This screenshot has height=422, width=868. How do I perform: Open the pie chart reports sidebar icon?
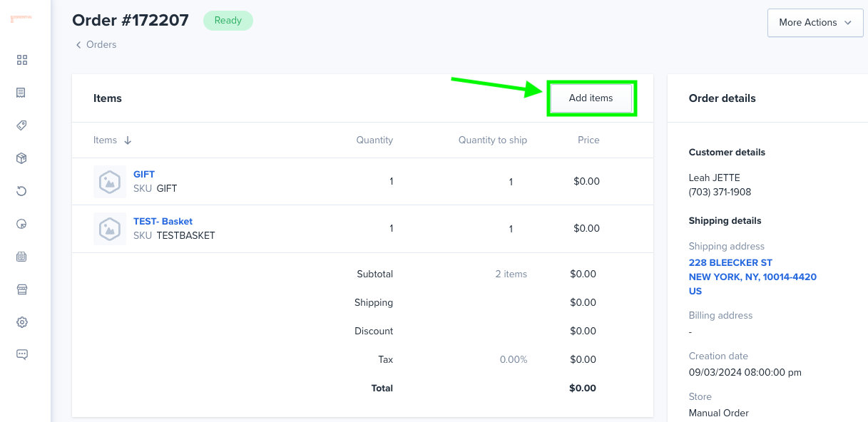point(21,224)
